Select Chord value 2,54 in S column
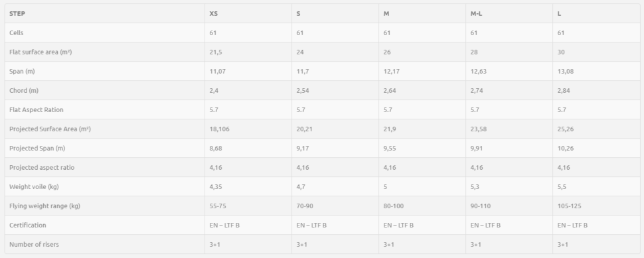This screenshot has width=644, height=258. (303, 91)
